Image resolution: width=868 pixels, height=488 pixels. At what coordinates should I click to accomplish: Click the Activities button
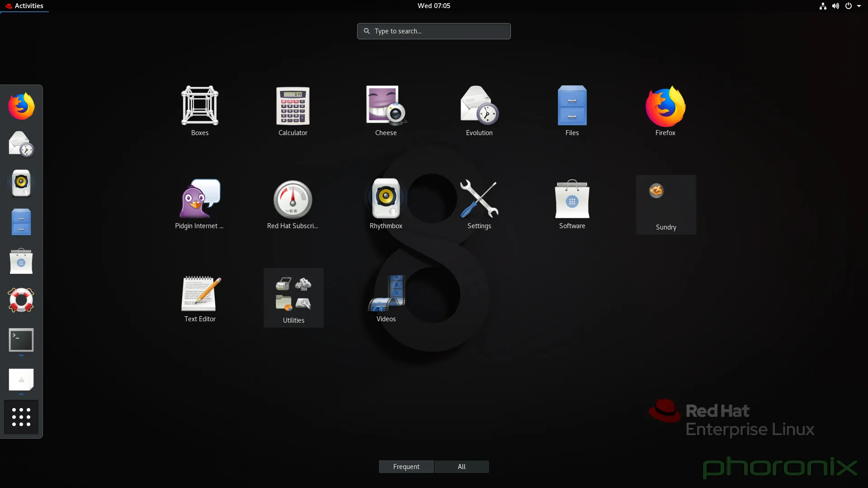(x=24, y=6)
